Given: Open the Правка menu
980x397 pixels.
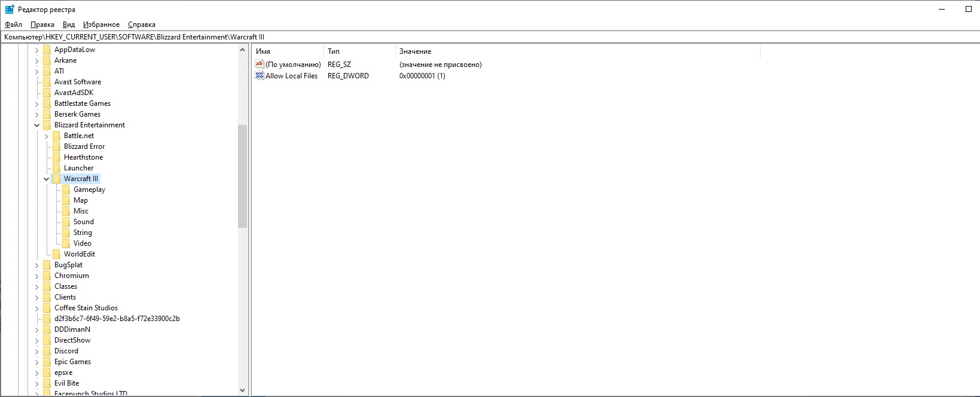Looking at the screenshot, I should 42,25.
